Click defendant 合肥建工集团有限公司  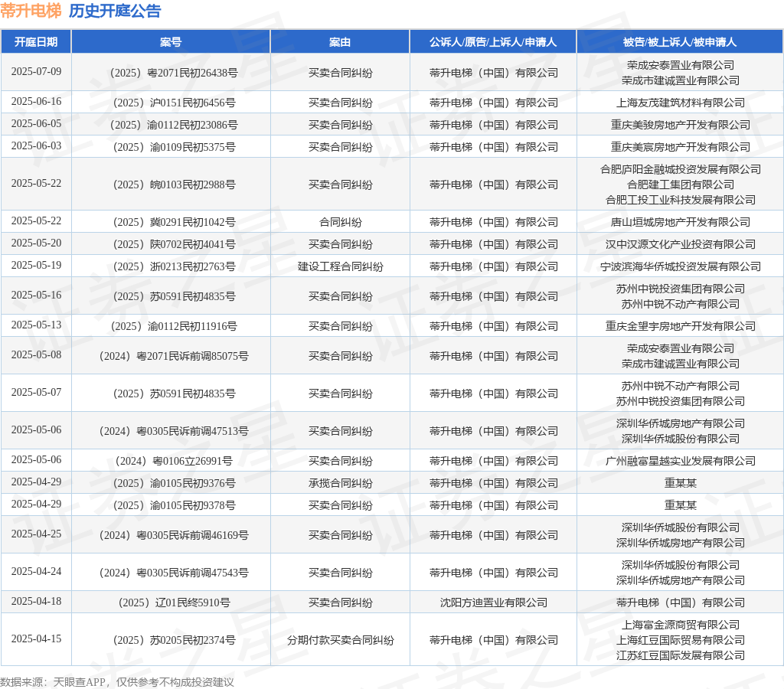click(680, 185)
